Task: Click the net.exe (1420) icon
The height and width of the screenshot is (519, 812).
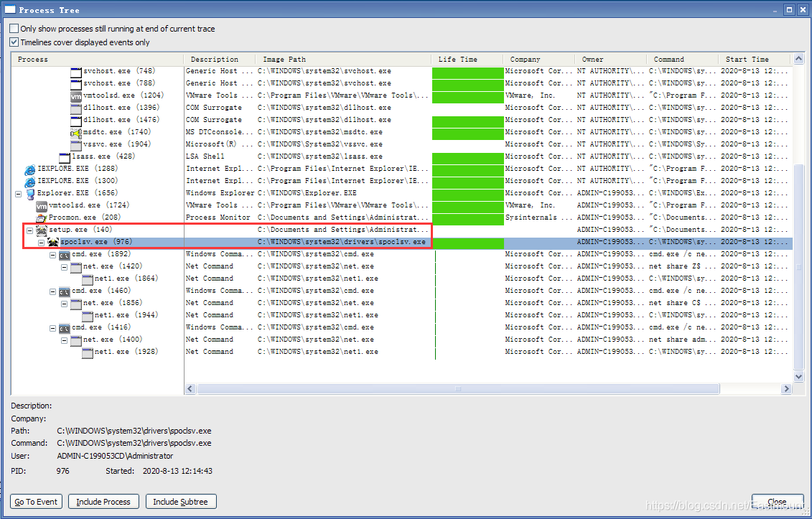Action: [x=76, y=267]
